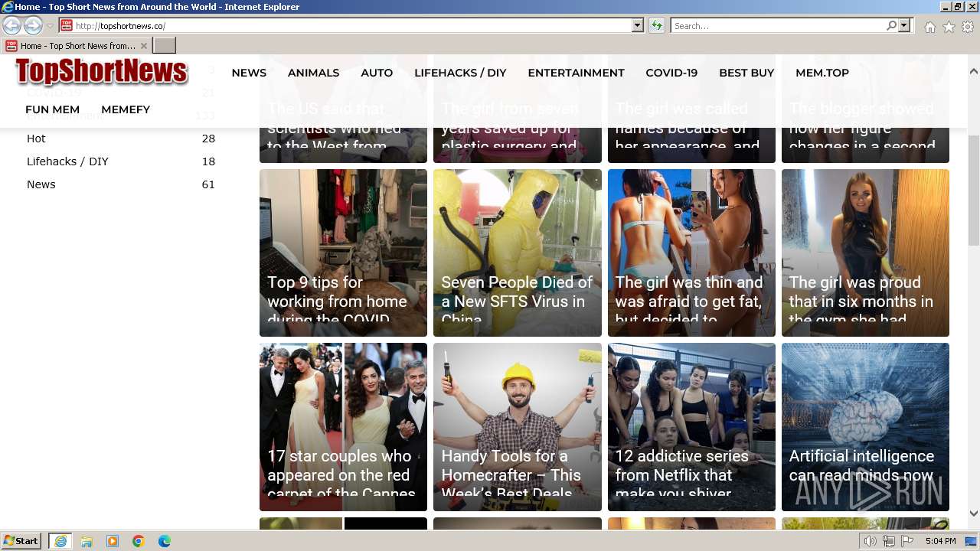Screen dimensions: 980x551
Task: Open the LIFEHACKS / DIY menu item
Action: (460, 73)
